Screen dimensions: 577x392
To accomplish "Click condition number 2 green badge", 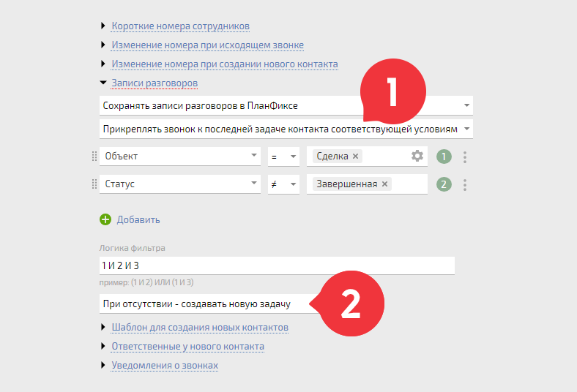I will coord(444,184).
